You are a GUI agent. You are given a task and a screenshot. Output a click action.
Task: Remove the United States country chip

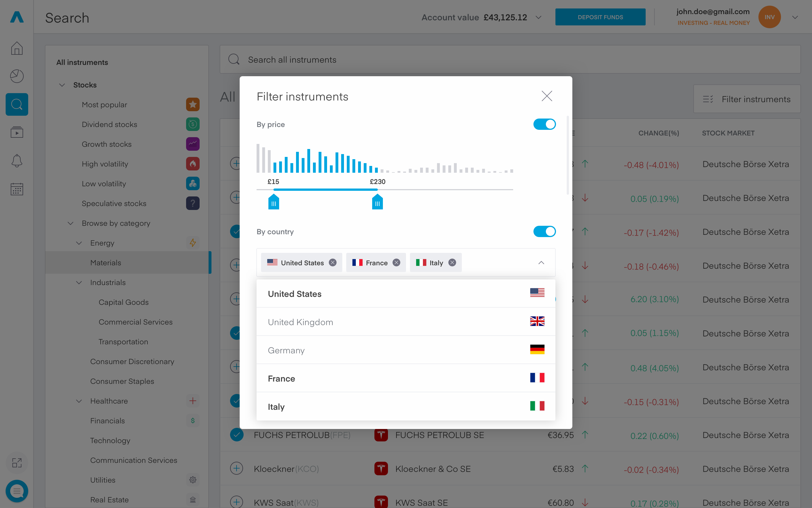point(332,262)
